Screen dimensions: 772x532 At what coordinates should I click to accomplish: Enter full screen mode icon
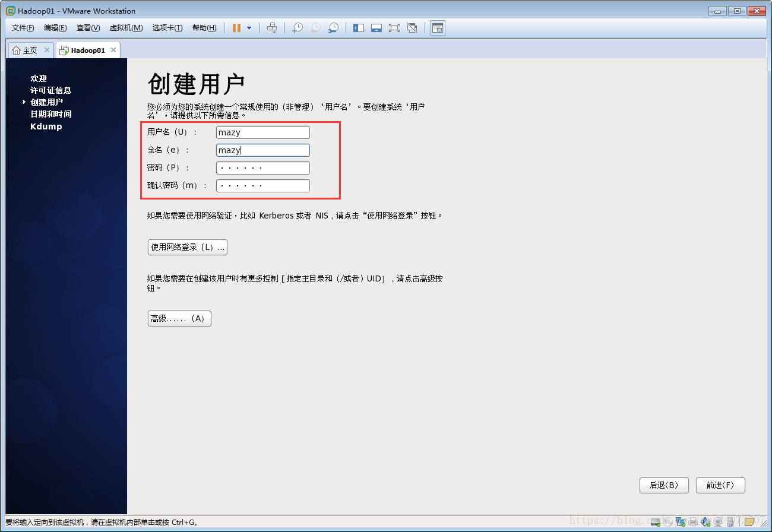394,28
